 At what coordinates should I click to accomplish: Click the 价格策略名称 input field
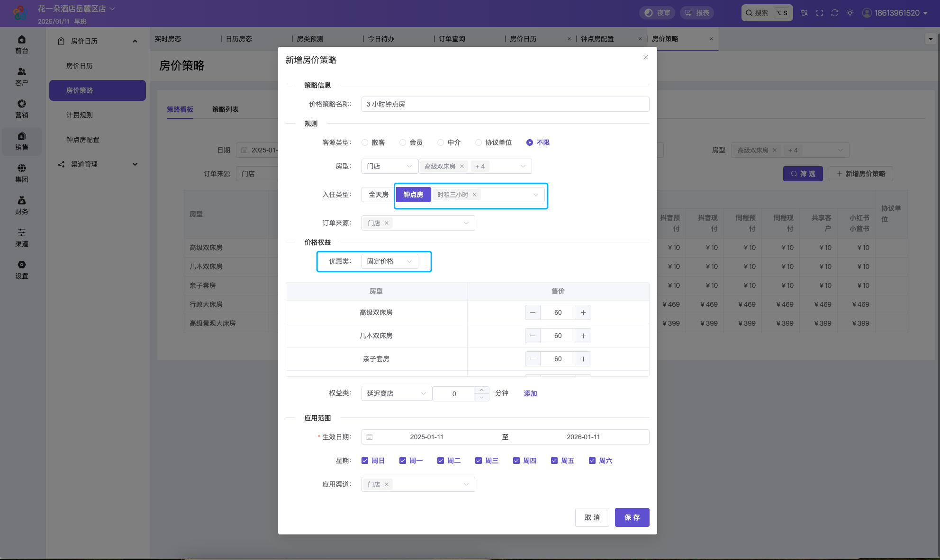pos(505,104)
